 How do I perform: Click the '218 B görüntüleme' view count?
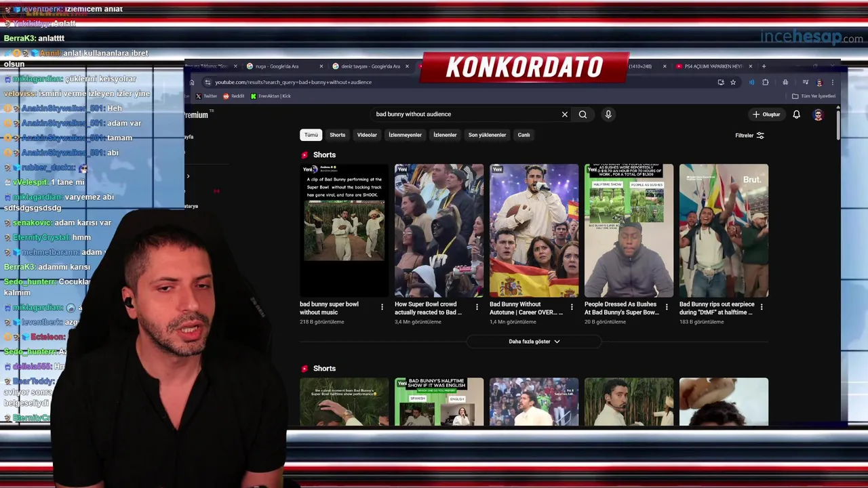[321, 322]
